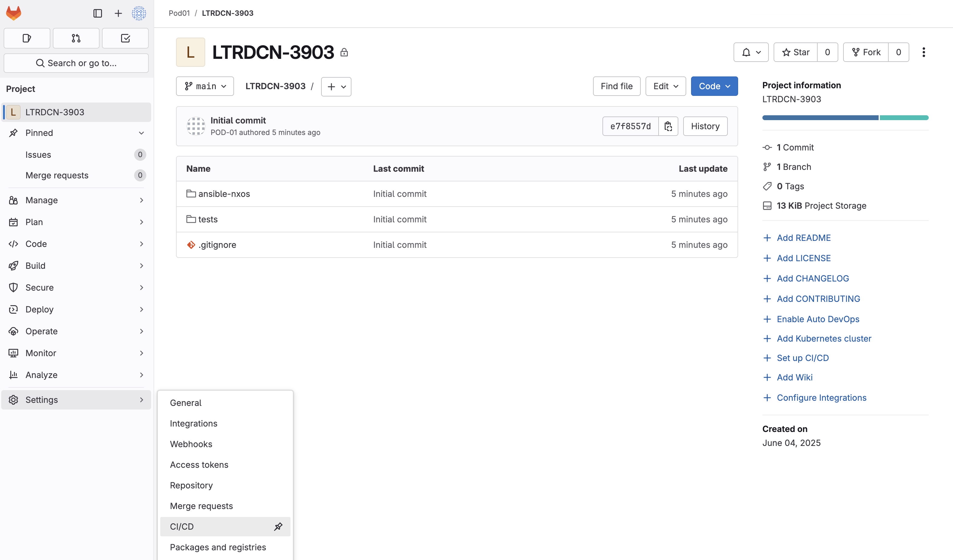Open the .gitignore file
The height and width of the screenshot is (560, 953).
click(x=217, y=245)
